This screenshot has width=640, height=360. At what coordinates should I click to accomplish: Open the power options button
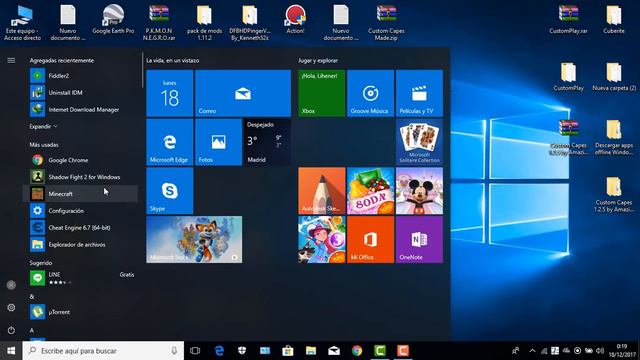[x=11, y=330]
